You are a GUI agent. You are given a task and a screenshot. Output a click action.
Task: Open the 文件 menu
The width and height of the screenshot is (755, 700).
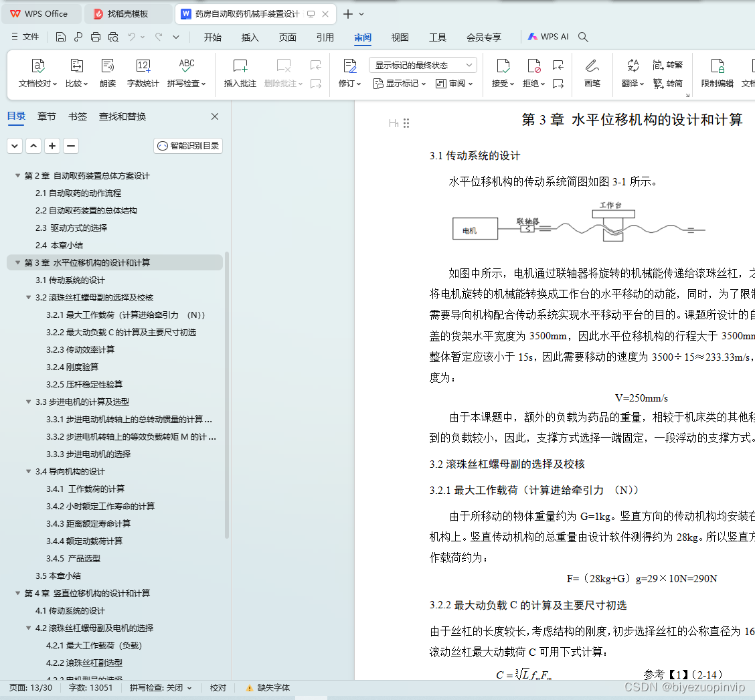tap(25, 37)
